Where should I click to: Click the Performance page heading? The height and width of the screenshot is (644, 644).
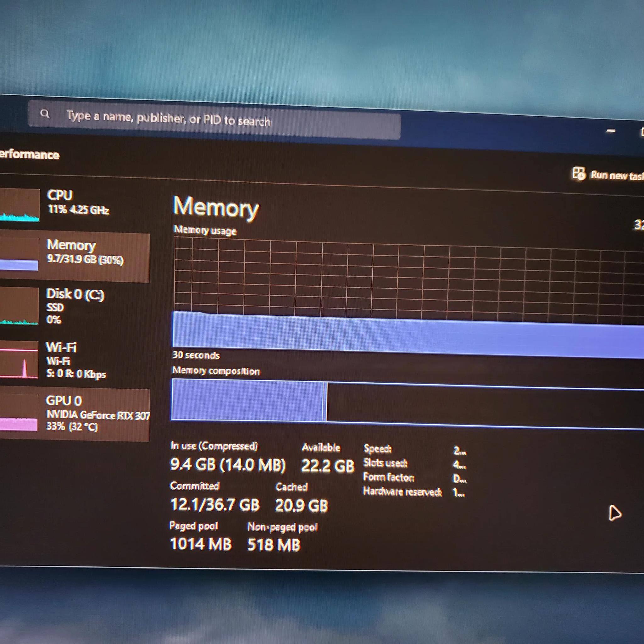pos(29,154)
